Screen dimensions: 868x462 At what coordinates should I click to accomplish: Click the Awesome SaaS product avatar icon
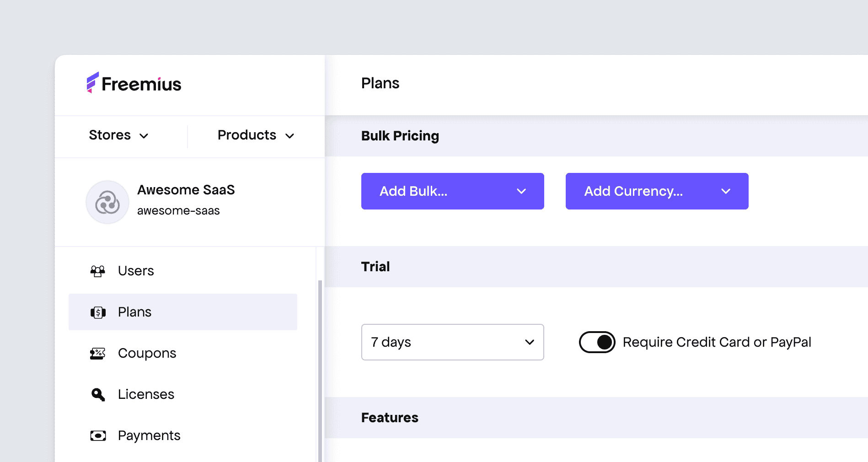pos(107,202)
